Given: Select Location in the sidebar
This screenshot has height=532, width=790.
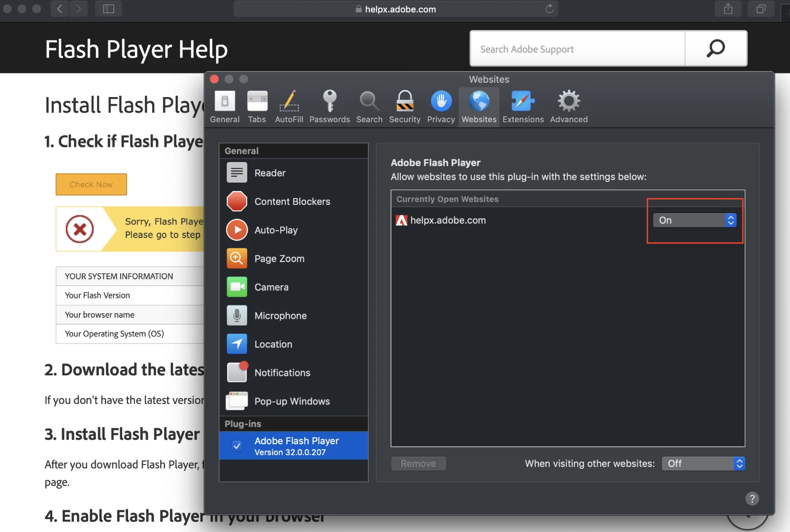Looking at the screenshot, I should pyautogui.click(x=294, y=344).
